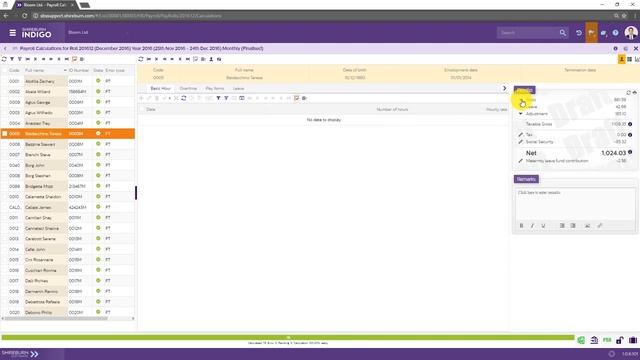The height and width of the screenshot is (360, 640).
Task: Open the Basic Hour tab
Action: [x=160, y=89]
